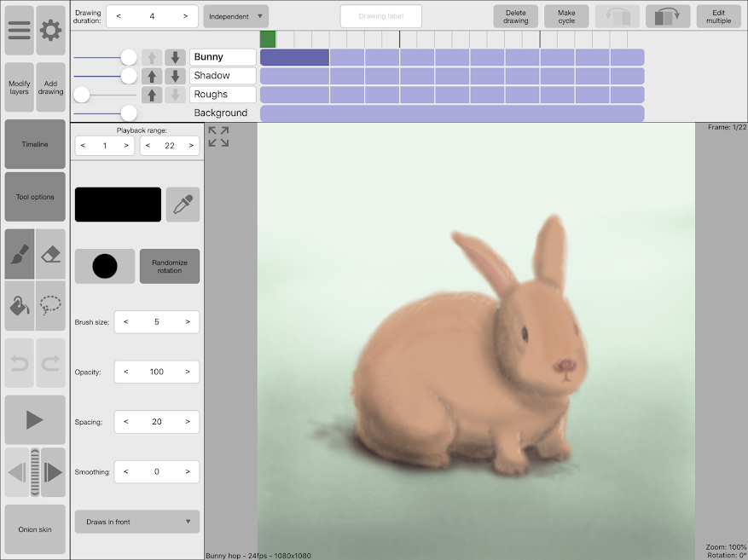Select the Paint bucket tool
Image resolution: width=748 pixels, height=560 pixels.
point(19,305)
